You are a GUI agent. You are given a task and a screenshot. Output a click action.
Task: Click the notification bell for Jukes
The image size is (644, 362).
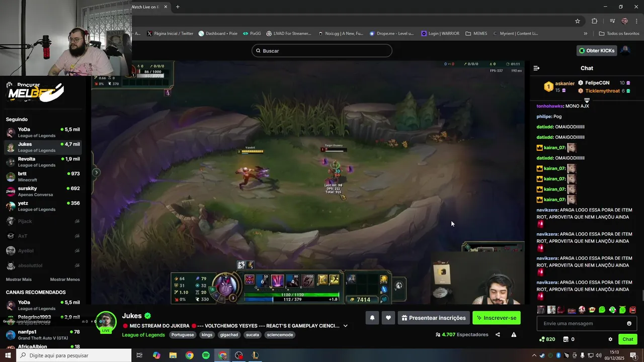tap(372, 318)
